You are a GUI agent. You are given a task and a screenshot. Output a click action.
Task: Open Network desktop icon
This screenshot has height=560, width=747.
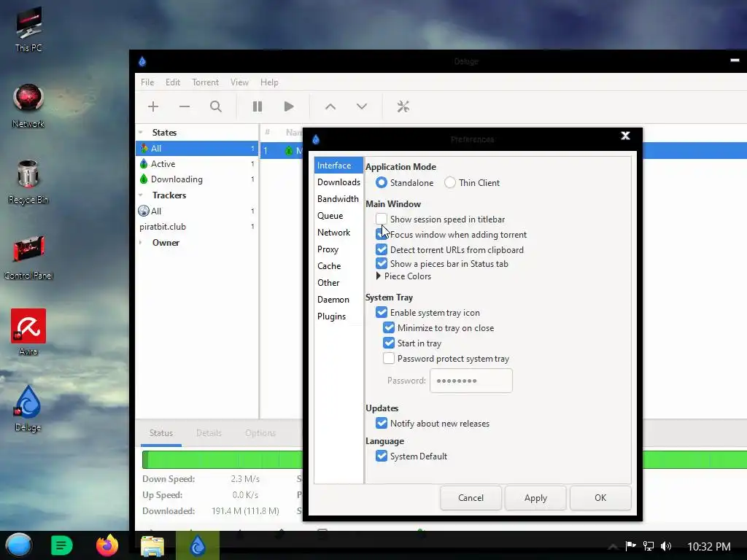pos(28,105)
